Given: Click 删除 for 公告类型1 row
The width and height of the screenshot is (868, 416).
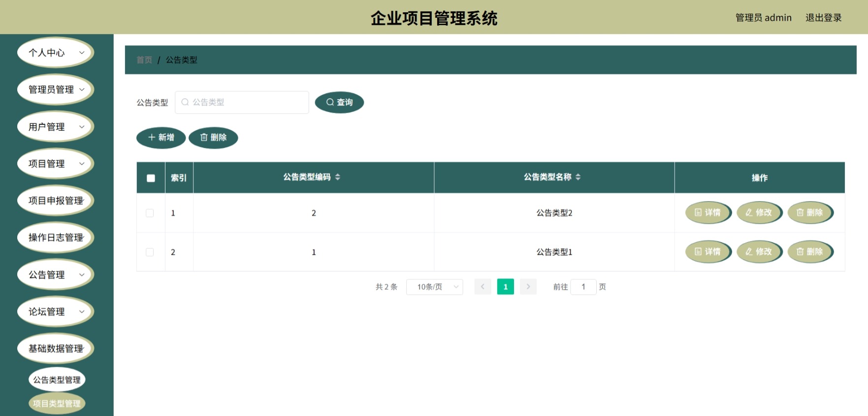Looking at the screenshot, I should [810, 251].
